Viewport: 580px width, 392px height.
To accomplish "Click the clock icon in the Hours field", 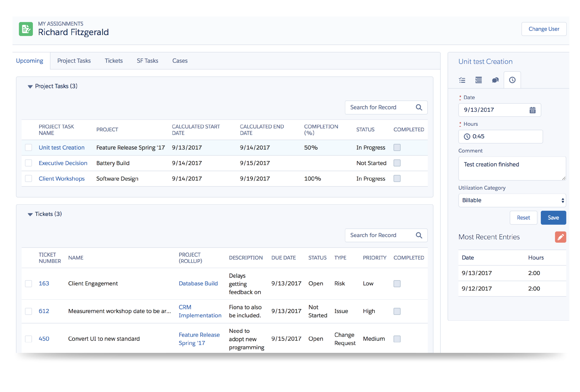I will pyautogui.click(x=467, y=137).
